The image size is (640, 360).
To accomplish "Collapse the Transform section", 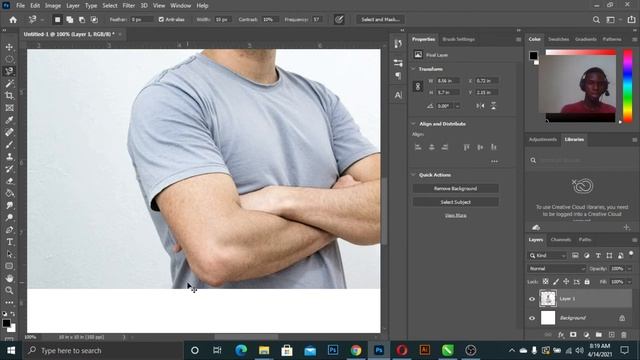I will pos(413,69).
